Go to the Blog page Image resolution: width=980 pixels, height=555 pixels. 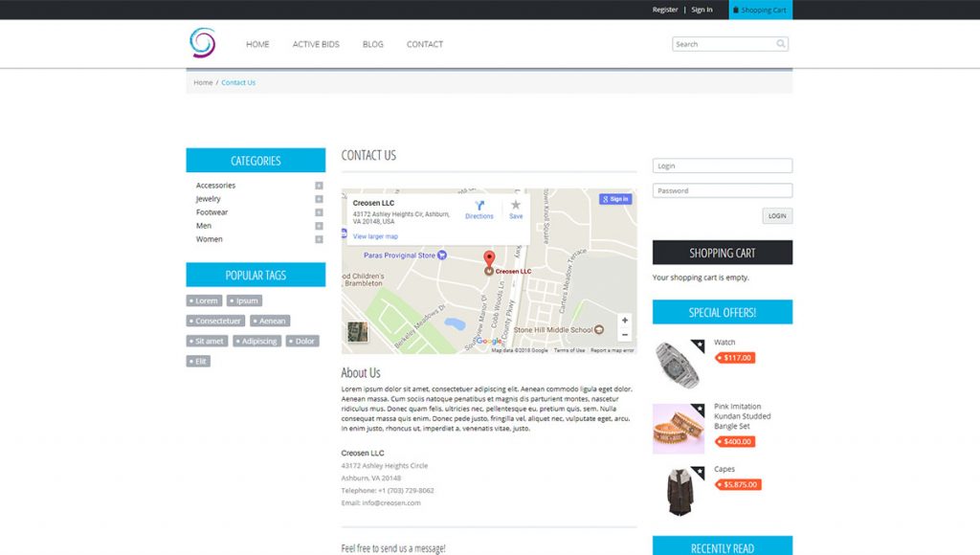(373, 44)
